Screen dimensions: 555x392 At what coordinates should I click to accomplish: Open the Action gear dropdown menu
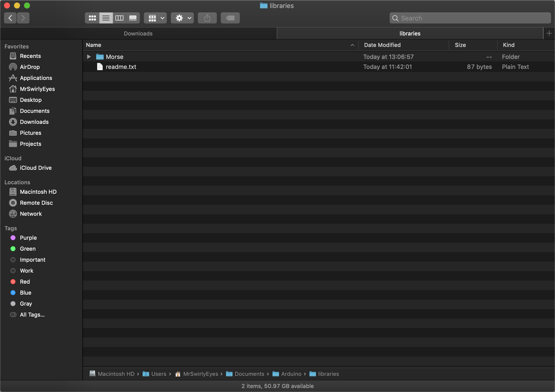[x=182, y=18]
